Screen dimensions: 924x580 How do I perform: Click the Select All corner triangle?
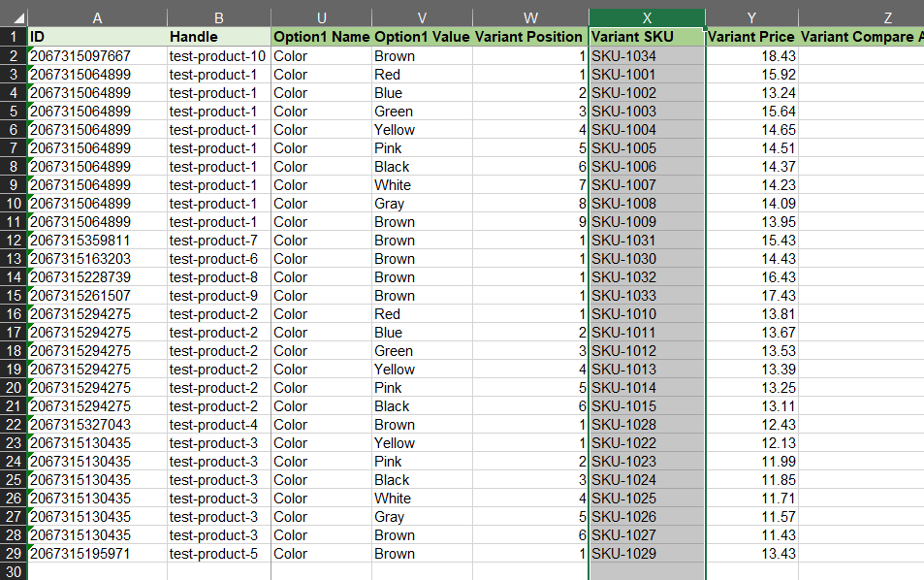pyautogui.click(x=14, y=17)
